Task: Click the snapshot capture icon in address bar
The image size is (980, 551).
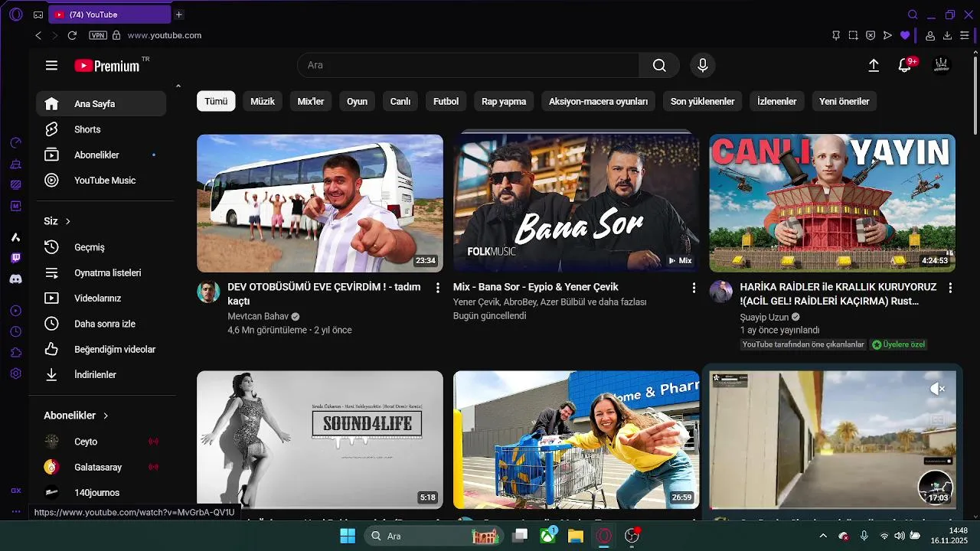Action: (854, 35)
